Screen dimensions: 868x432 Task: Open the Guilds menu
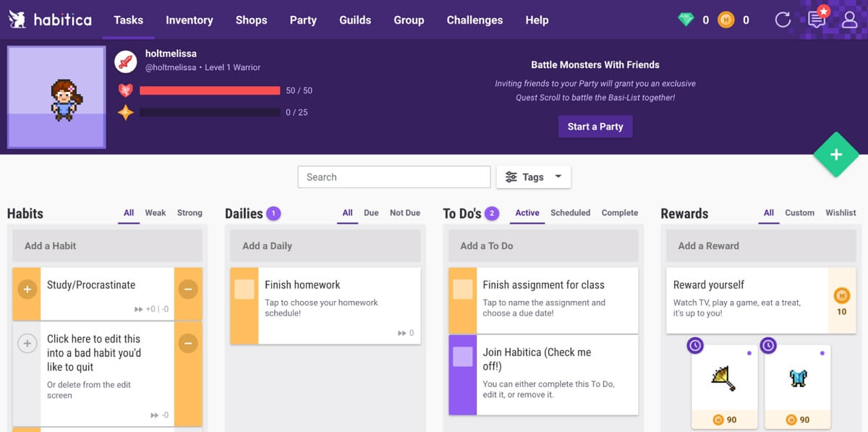[x=355, y=20]
